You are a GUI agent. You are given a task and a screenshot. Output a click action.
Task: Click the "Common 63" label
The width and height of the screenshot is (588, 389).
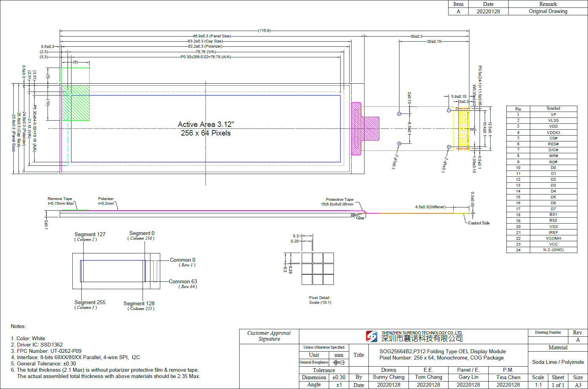(x=183, y=281)
